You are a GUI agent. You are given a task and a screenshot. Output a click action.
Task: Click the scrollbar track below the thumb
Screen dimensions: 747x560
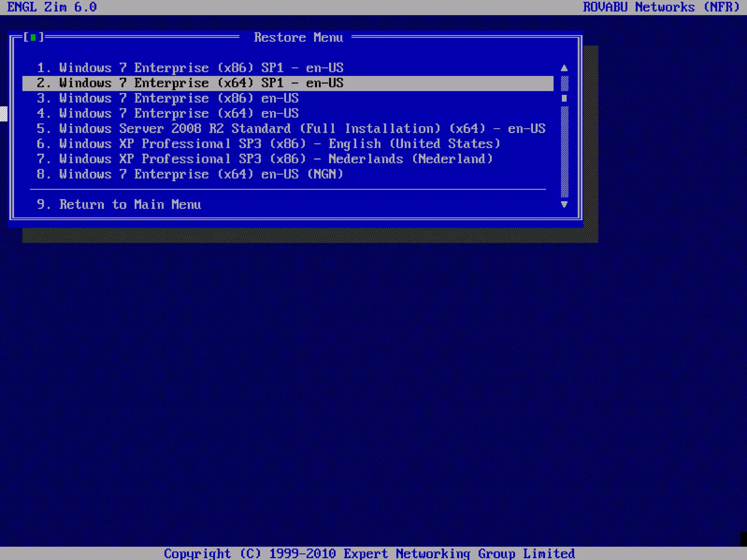tap(564, 151)
